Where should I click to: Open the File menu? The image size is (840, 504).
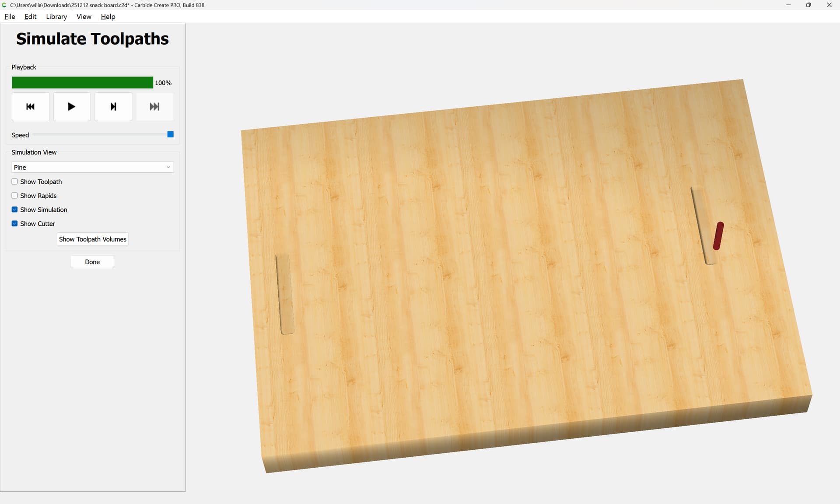[x=10, y=17]
